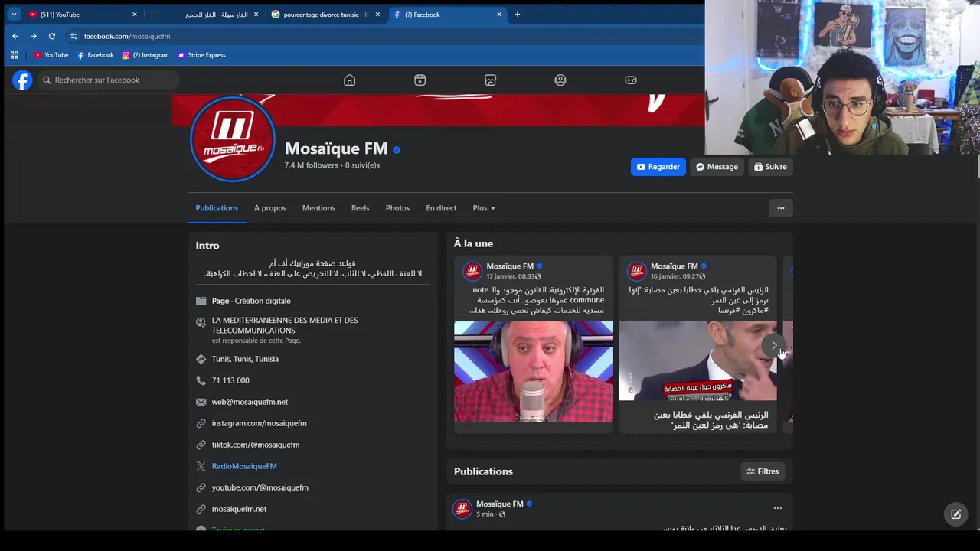Go to Facebook Home feed icon
Viewport: 980px width, 551px height.
tap(349, 80)
